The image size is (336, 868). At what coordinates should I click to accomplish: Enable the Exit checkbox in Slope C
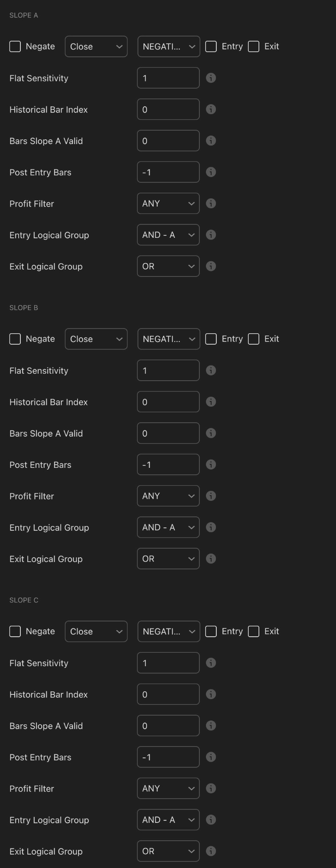coord(254,631)
